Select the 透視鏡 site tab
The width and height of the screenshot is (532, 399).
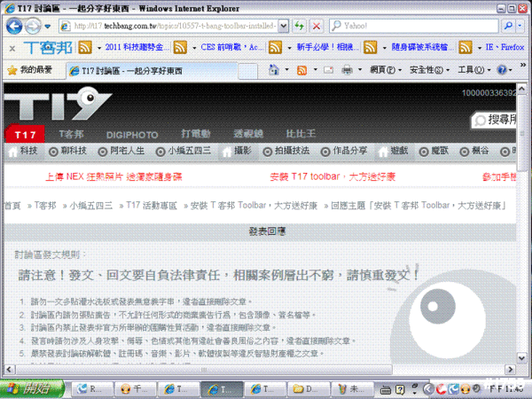click(x=248, y=134)
